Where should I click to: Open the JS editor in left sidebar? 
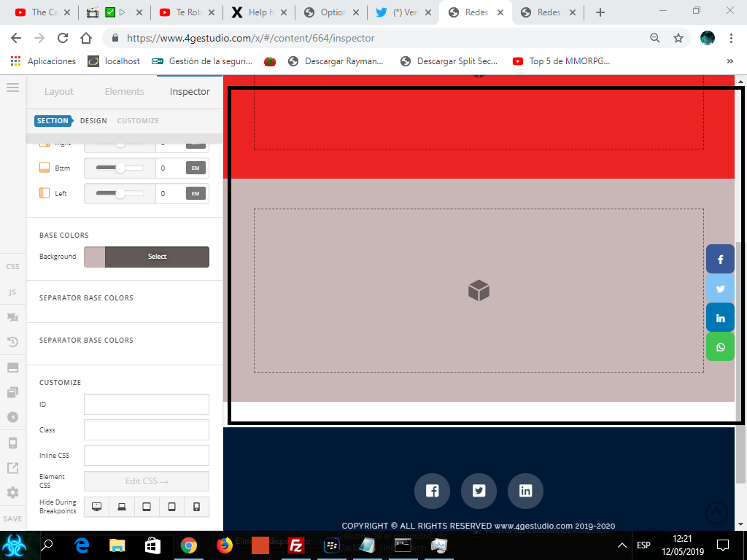point(13,292)
